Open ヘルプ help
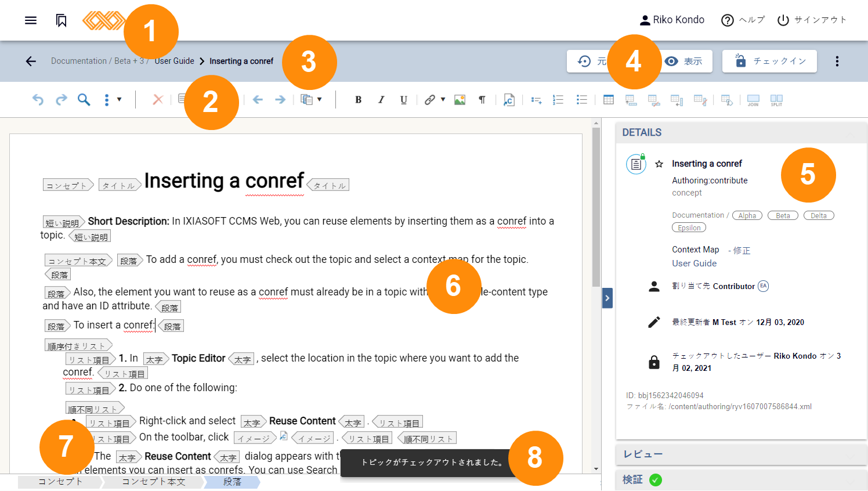The width and height of the screenshot is (868, 491). [x=743, y=20]
